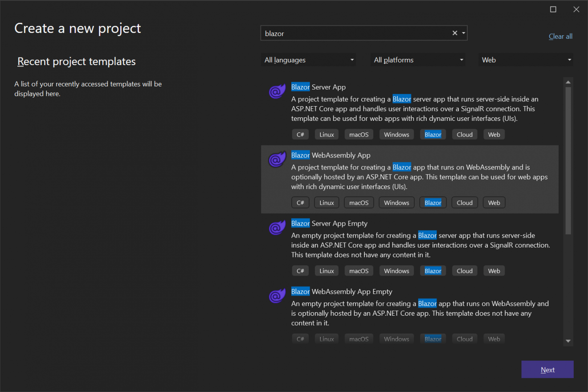
Task: Click the scrollbar up arrow icon
Action: point(568,82)
